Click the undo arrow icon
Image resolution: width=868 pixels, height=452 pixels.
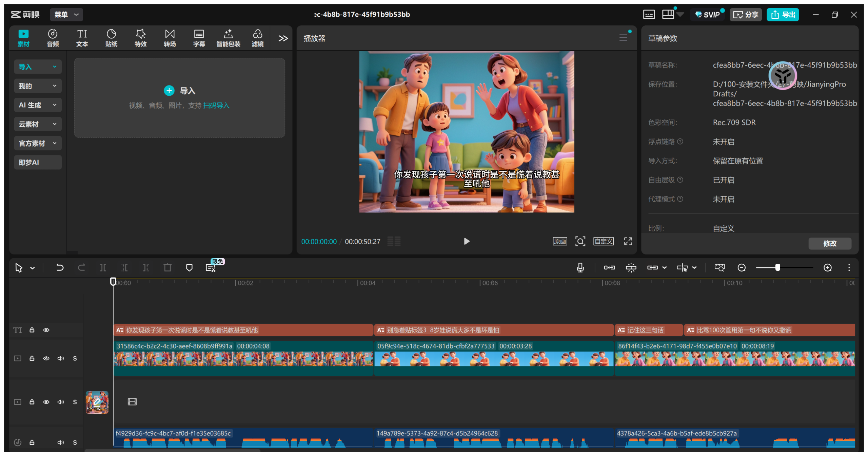click(60, 268)
